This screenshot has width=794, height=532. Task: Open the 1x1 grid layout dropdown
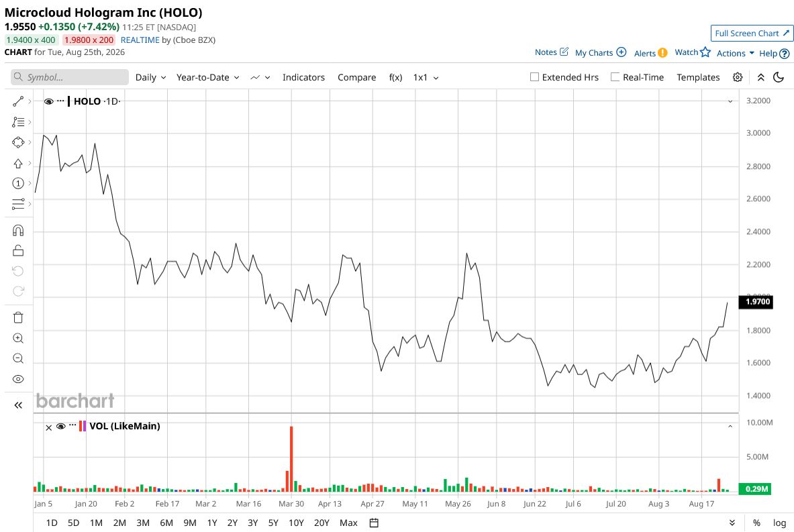click(x=426, y=77)
